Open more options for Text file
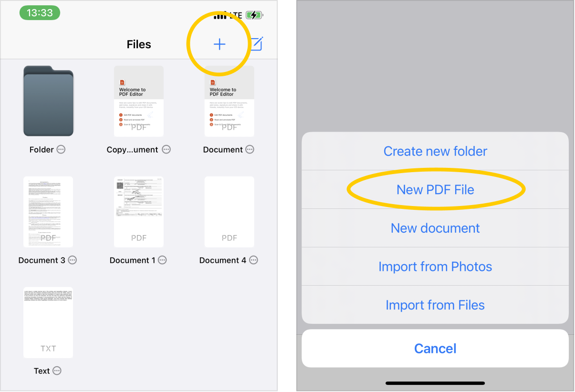 tap(57, 371)
